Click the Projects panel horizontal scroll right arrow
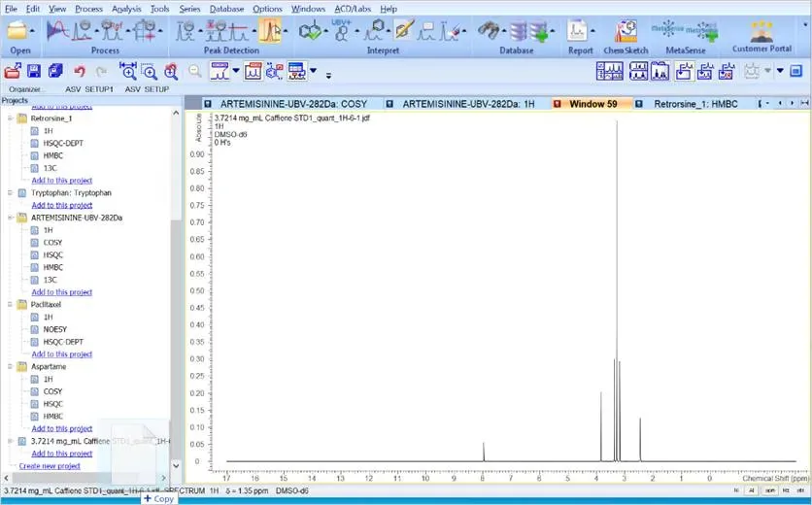 164,478
